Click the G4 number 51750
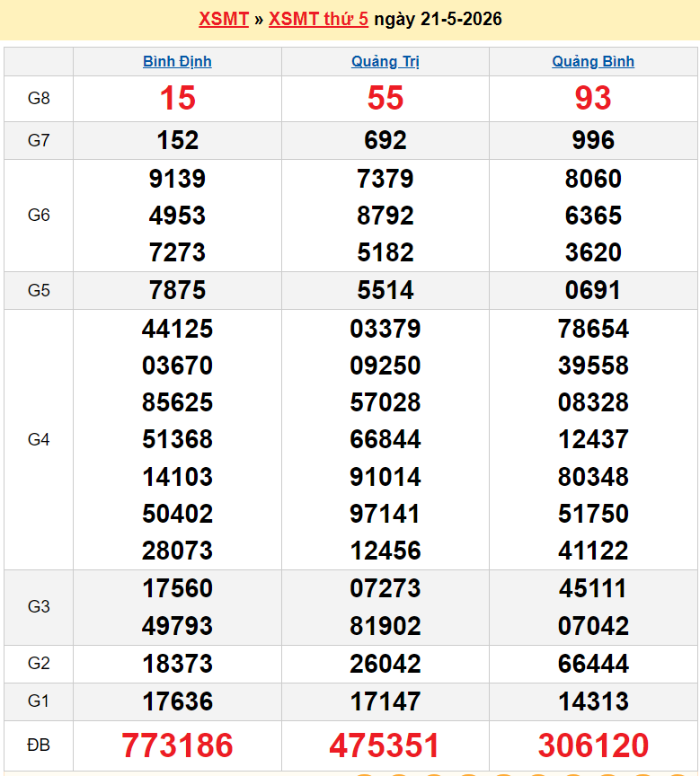700x776 pixels. click(593, 514)
